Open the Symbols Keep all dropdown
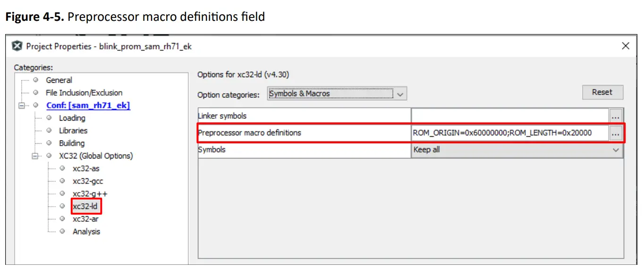This screenshot has height=271, width=644. coord(517,150)
